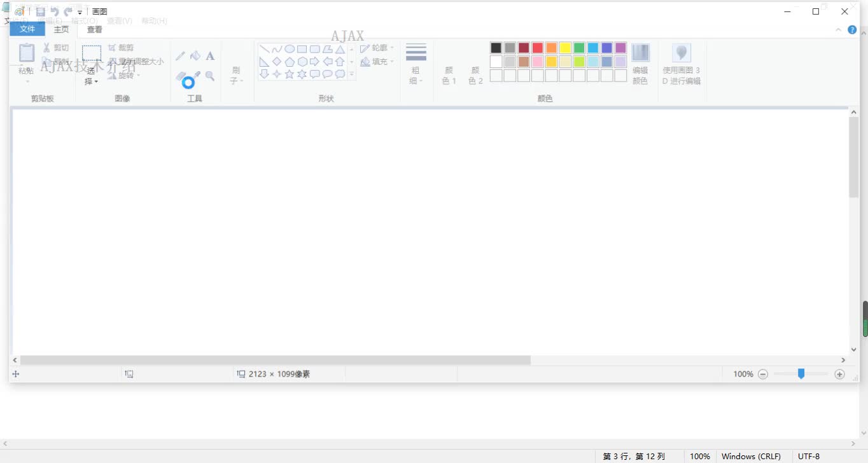Open the Customize Quick Access Toolbar arrow
The width and height of the screenshot is (868, 463).
[x=80, y=12]
